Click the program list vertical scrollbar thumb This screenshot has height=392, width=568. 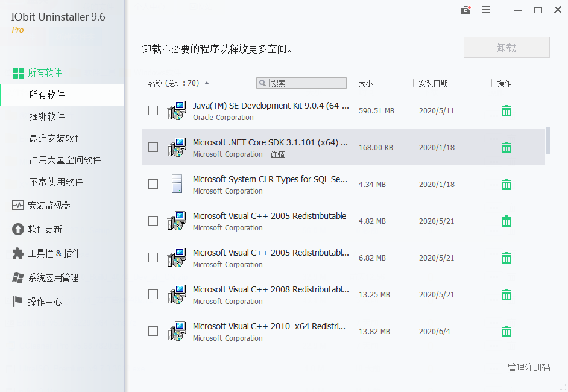click(548, 140)
